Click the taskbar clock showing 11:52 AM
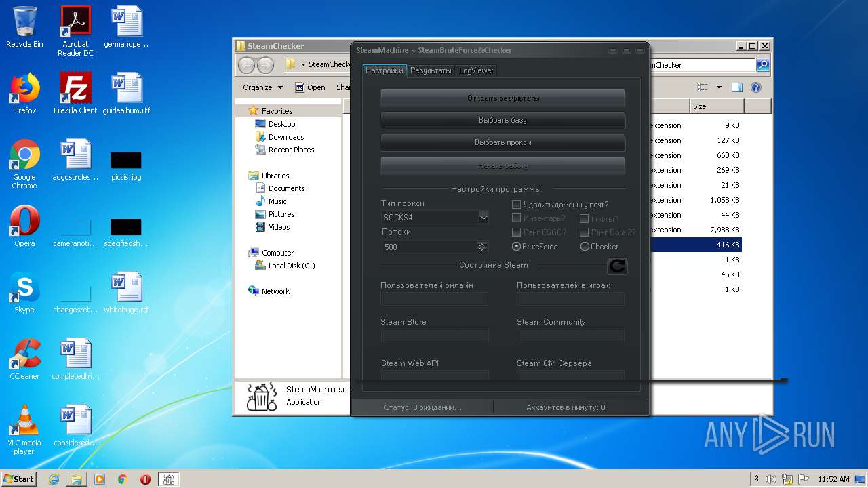The image size is (868, 488). click(833, 479)
